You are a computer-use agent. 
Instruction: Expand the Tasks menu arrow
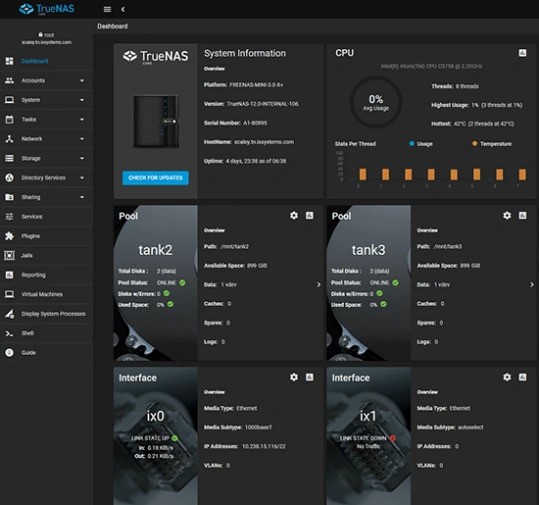(x=82, y=119)
